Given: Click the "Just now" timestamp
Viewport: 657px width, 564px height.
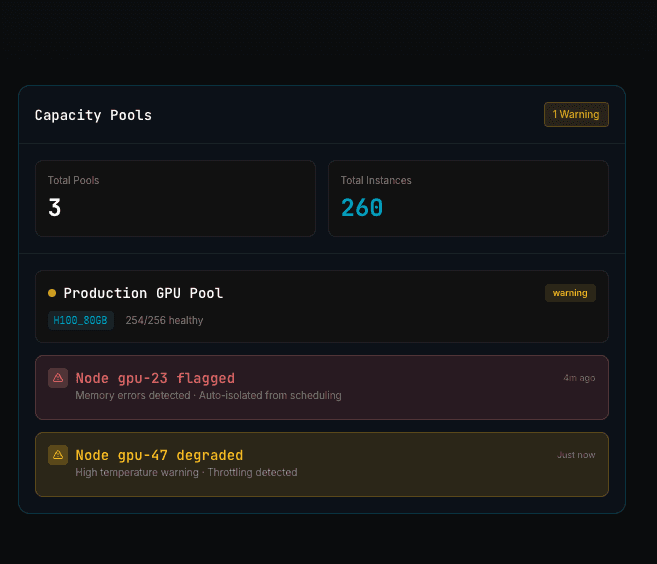Looking at the screenshot, I should [x=576, y=455].
